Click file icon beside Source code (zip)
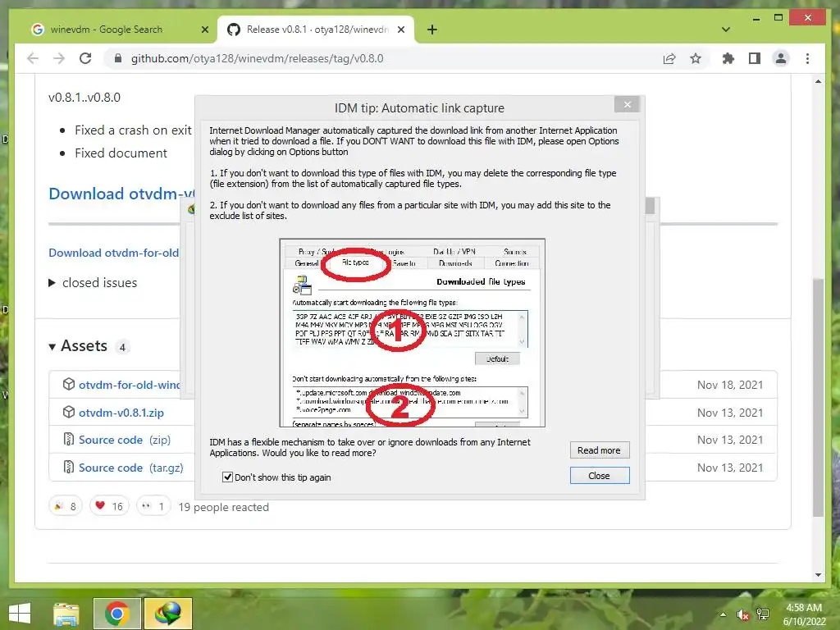 point(69,440)
